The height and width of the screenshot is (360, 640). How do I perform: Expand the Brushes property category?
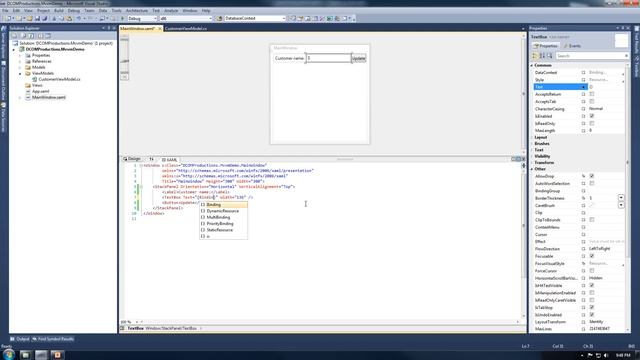[532, 144]
